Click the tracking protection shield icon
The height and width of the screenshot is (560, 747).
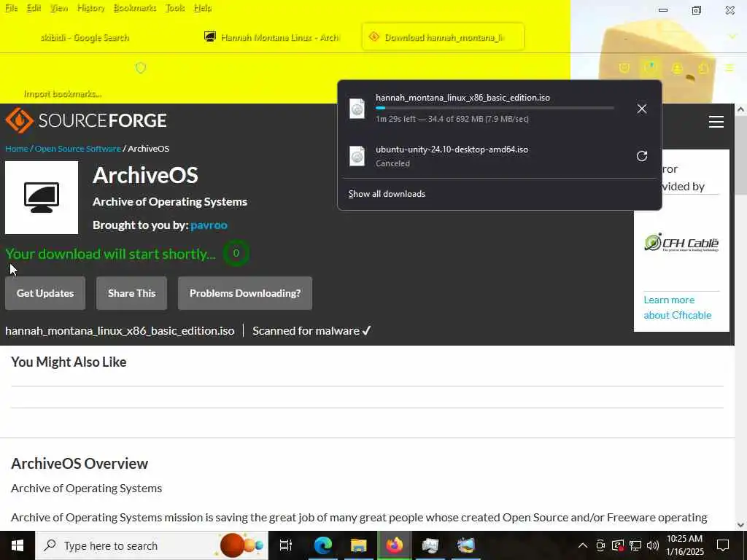(x=141, y=68)
